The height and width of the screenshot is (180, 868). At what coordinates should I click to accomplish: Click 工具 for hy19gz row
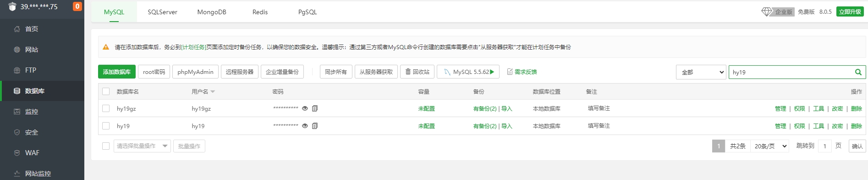tap(819, 109)
